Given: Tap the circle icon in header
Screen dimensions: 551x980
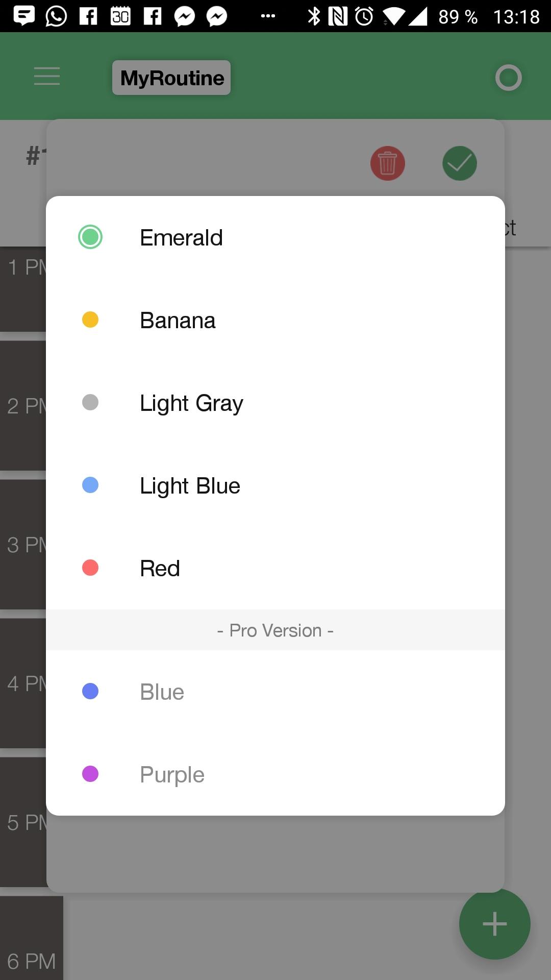Looking at the screenshot, I should point(509,78).
